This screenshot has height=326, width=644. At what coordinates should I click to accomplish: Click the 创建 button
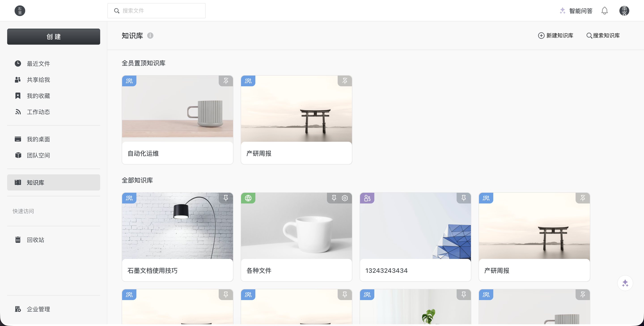pos(53,37)
